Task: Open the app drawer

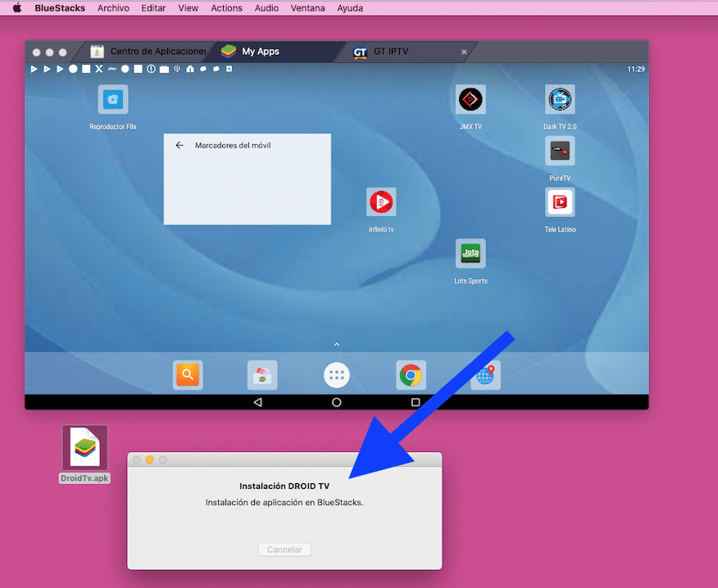Action: (x=336, y=374)
